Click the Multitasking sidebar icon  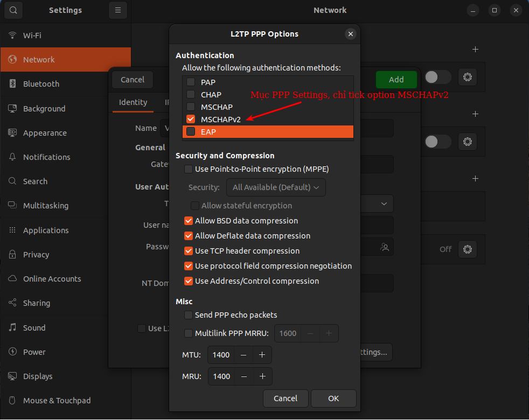[12, 205]
